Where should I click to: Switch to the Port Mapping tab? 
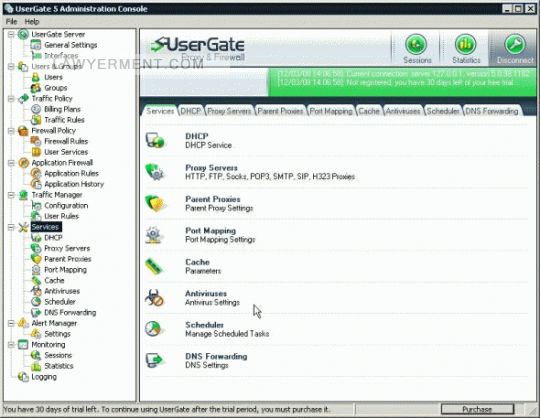click(x=331, y=111)
